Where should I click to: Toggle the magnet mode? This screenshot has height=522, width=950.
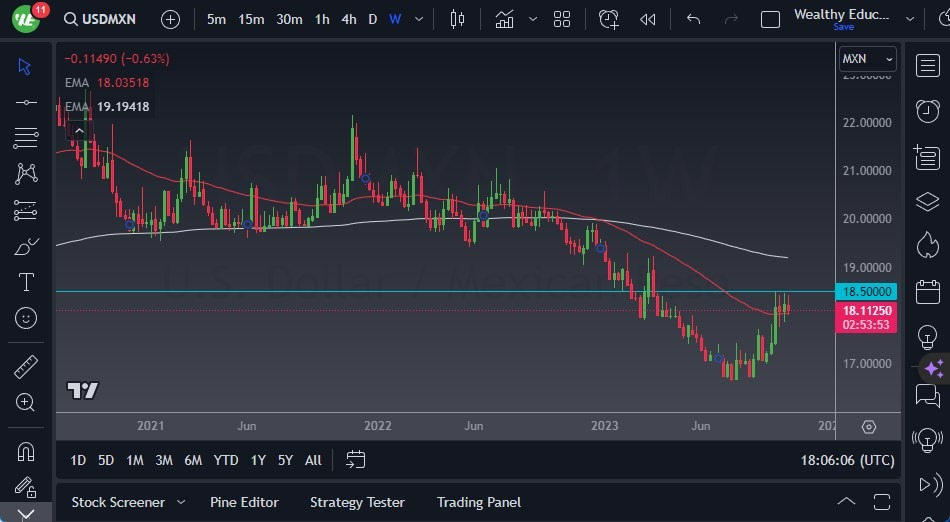point(25,451)
